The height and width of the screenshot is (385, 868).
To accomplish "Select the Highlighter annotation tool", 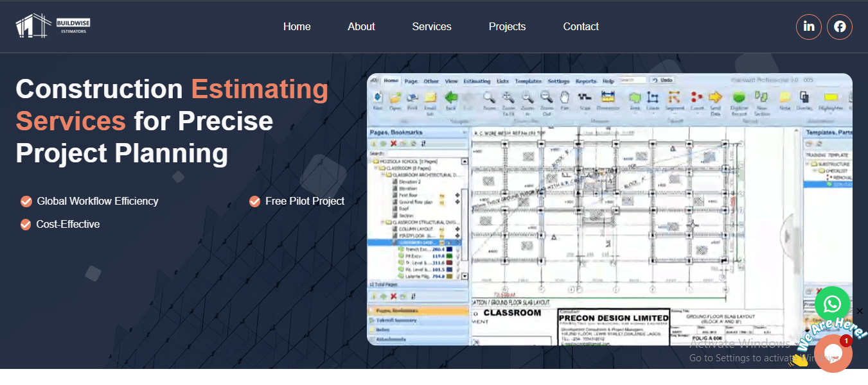I will (832, 96).
